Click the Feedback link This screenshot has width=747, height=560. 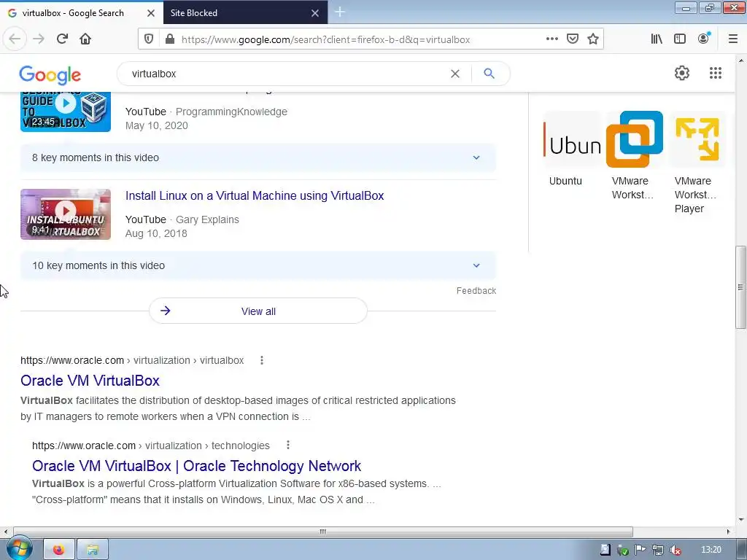476,291
